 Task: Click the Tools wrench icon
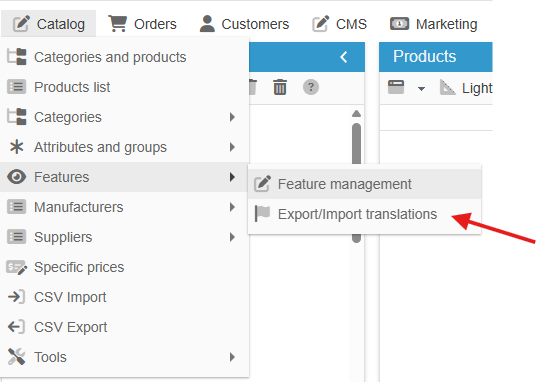pos(16,357)
